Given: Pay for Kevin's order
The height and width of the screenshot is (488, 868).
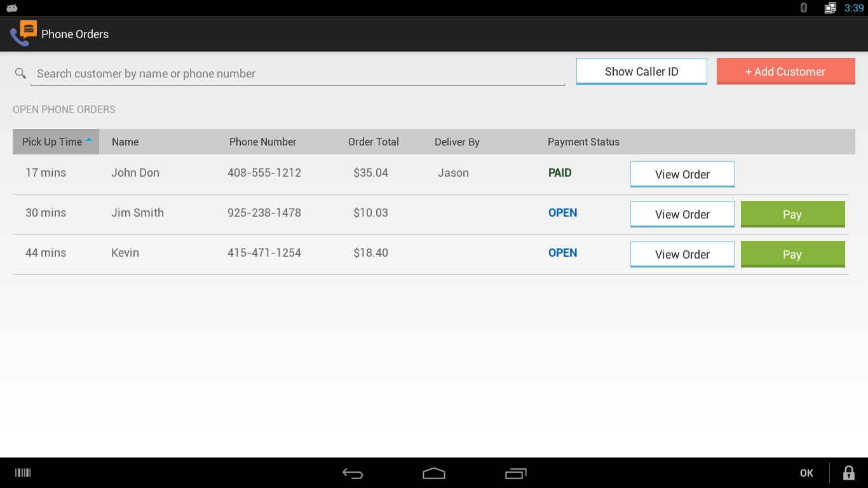Looking at the screenshot, I should pyautogui.click(x=793, y=255).
